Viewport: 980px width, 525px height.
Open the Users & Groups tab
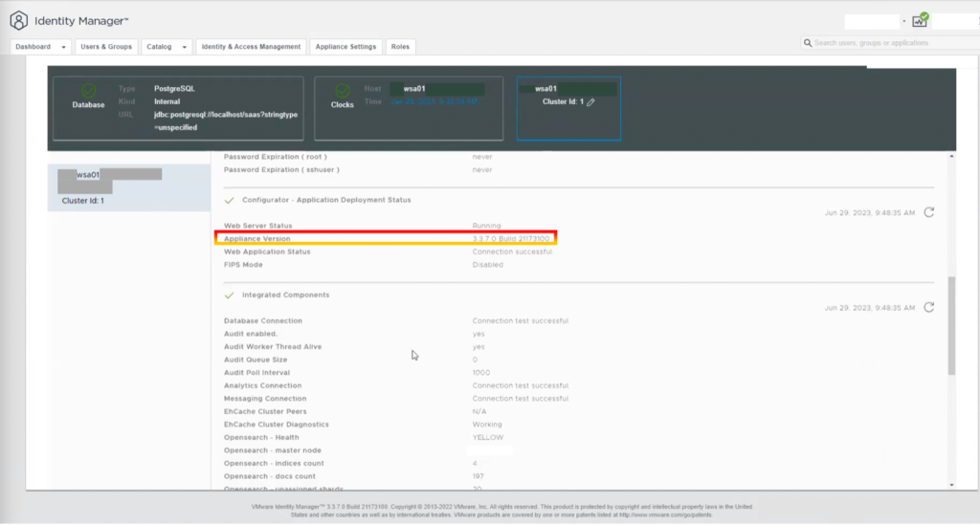(x=106, y=47)
